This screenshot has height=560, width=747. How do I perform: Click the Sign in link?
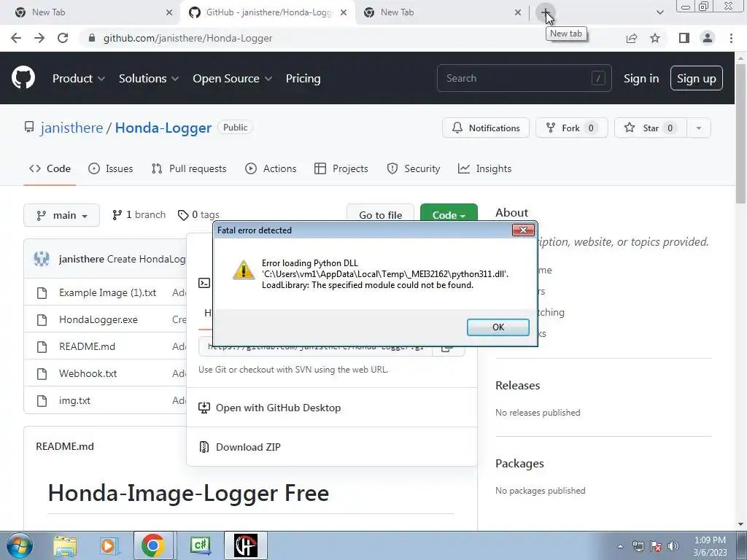click(x=641, y=78)
